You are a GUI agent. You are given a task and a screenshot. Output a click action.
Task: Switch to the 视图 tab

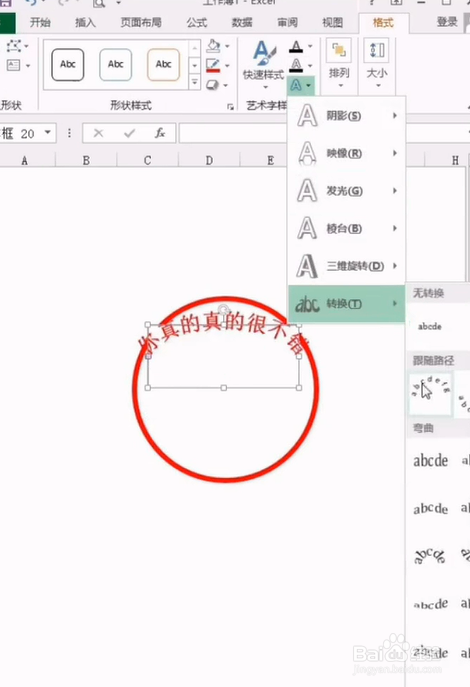click(332, 22)
